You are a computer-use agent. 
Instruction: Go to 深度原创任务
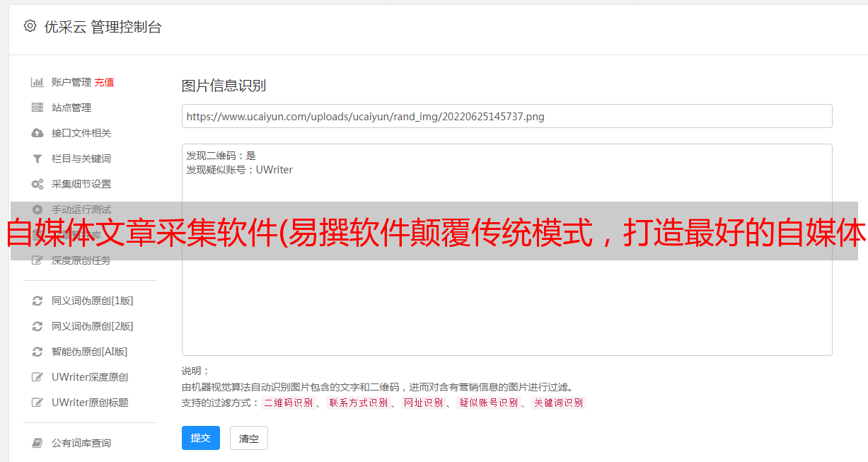(81, 260)
